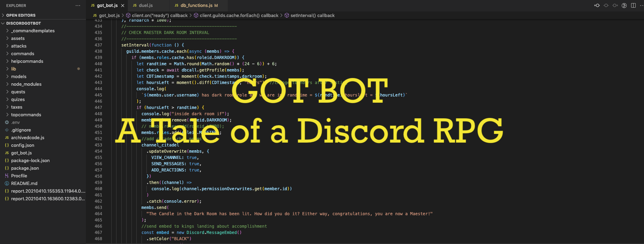Open the config.json file
The height and width of the screenshot is (244, 644).
coord(23,145)
